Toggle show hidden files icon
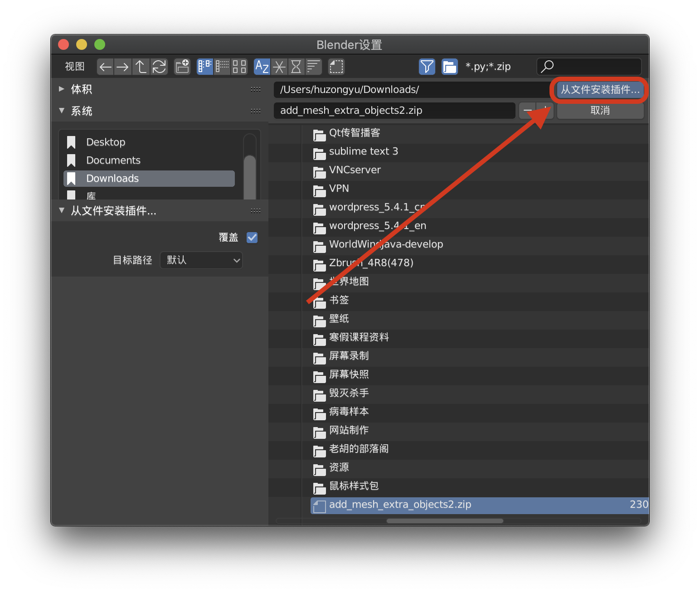This screenshot has width=700, height=593. [336, 67]
